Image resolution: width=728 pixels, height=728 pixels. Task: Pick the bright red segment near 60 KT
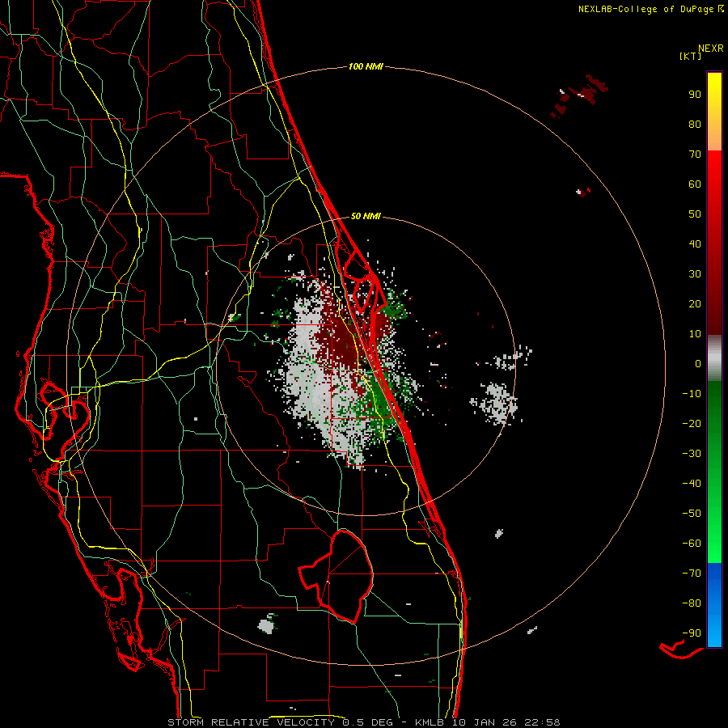click(x=714, y=184)
